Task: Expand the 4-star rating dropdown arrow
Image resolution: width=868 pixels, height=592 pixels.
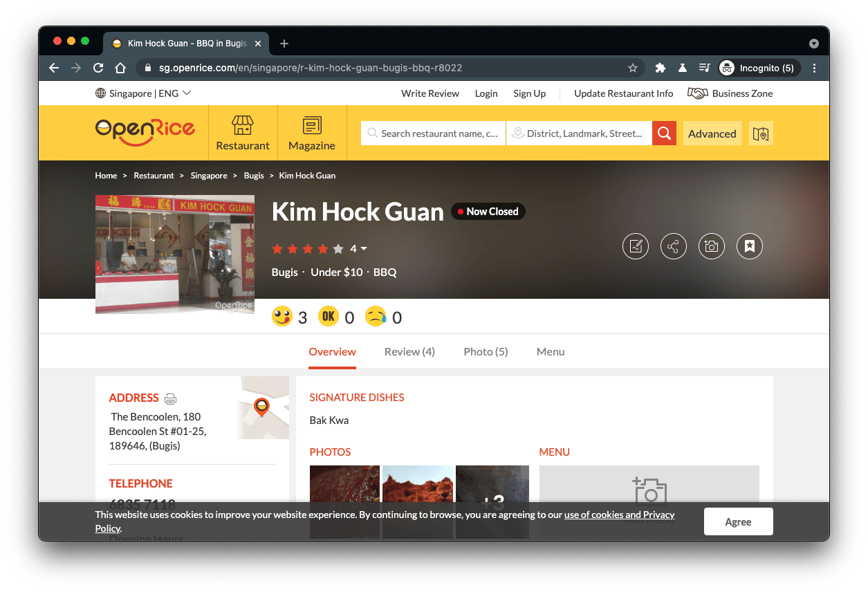Action: tap(364, 249)
